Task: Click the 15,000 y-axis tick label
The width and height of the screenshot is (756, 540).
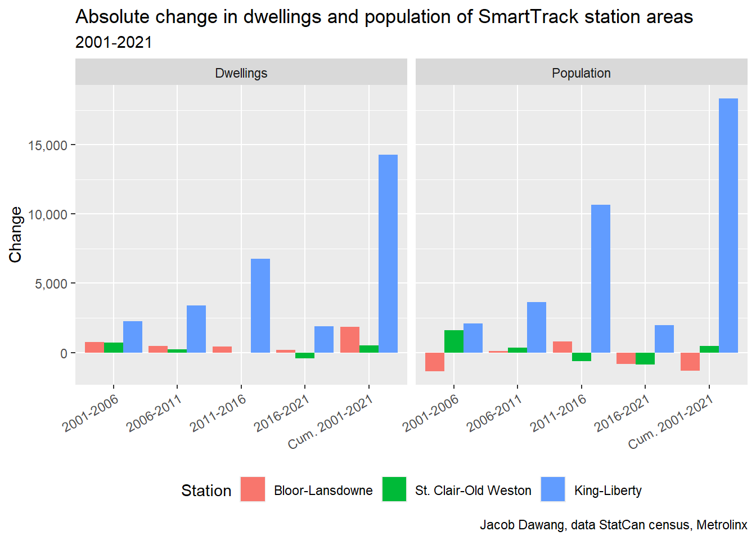Action: pos(48,146)
